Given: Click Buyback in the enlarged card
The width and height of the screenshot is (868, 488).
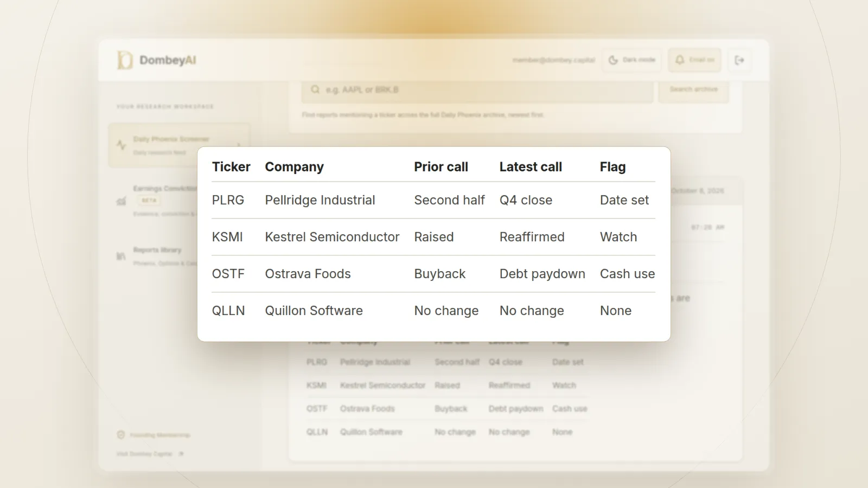Looking at the screenshot, I should tap(440, 274).
